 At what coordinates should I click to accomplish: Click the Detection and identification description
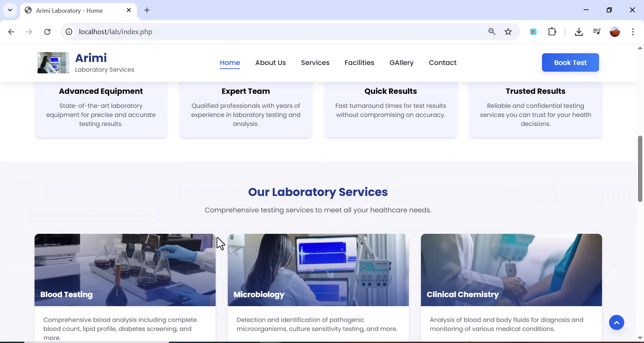317,324
